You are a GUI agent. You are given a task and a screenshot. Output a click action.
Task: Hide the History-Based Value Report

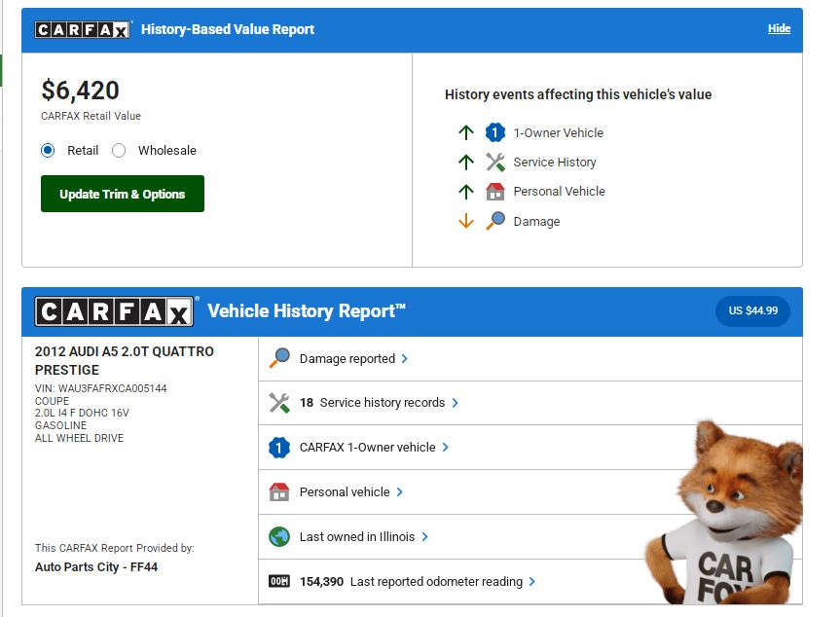point(779,29)
